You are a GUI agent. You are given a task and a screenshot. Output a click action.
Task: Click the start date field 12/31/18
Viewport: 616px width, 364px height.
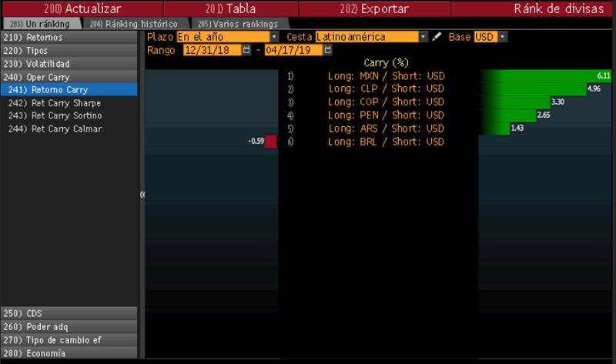(x=212, y=50)
